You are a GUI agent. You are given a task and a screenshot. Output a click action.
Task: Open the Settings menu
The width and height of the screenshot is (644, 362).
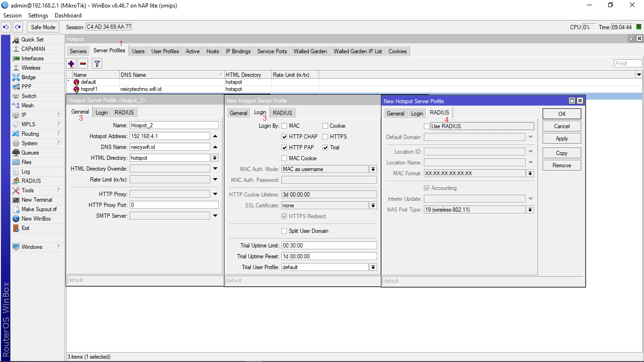(x=38, y=16)
